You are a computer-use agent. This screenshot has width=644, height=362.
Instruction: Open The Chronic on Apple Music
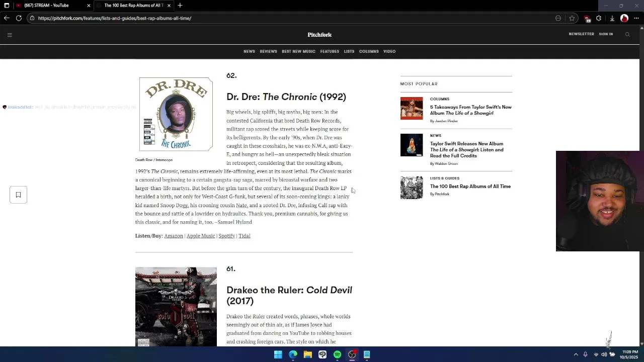point(201,236)
